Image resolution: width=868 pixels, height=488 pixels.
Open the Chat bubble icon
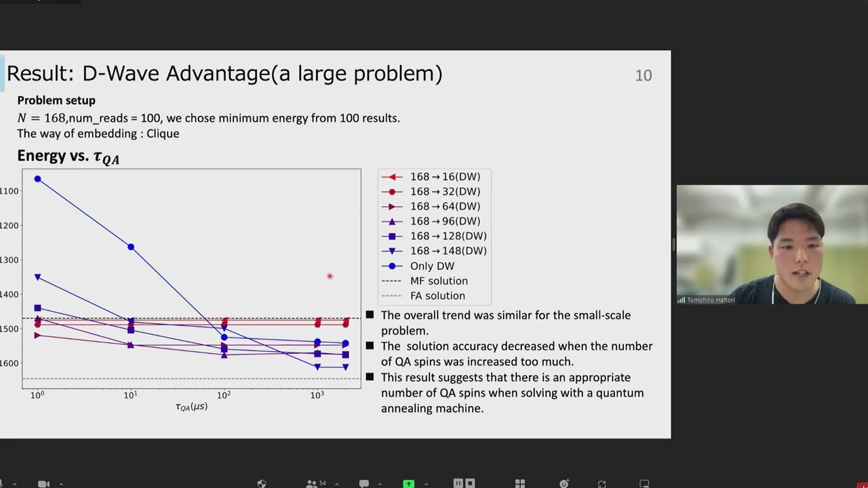[364, 483]
